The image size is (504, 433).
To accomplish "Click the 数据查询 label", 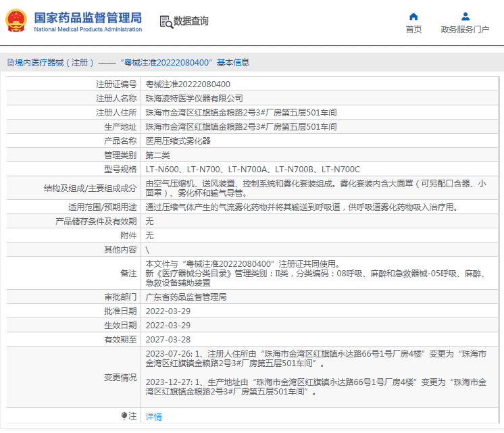I will pos(191,21).
